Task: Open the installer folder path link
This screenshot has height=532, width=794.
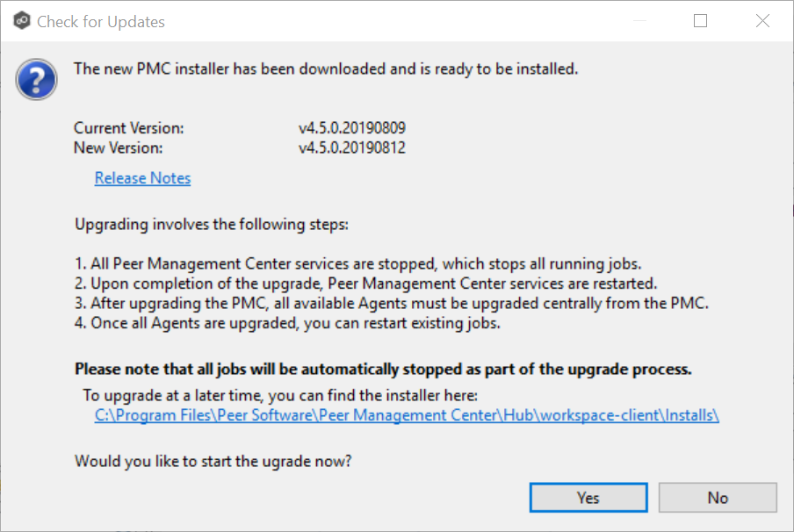Action: 407,415
